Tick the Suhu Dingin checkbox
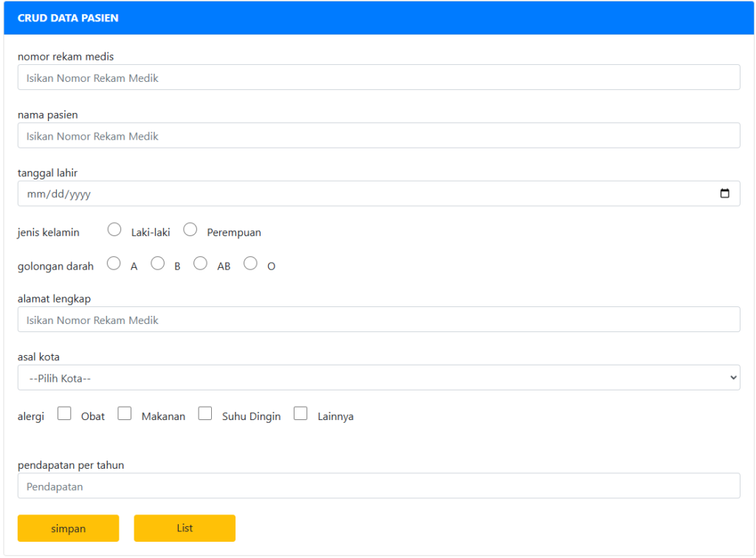The height and width of the screenshot is (558, 756). pos(205,413)
